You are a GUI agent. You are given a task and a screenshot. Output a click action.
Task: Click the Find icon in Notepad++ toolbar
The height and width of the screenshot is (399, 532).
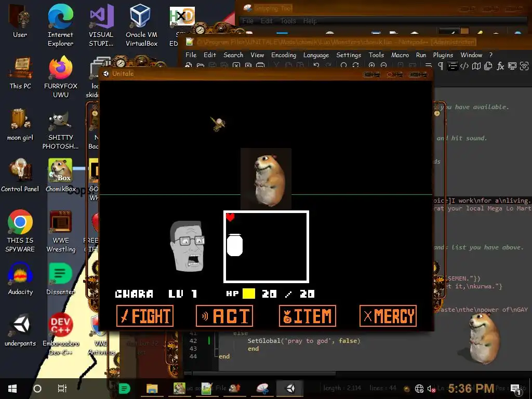(344, 65)
